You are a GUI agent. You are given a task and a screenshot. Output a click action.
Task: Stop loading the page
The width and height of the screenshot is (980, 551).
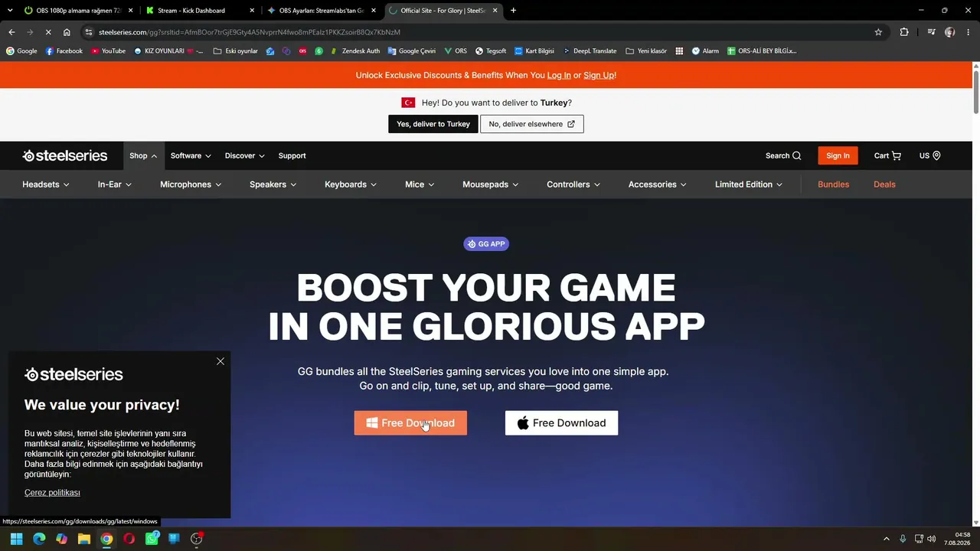coord(48,32)
